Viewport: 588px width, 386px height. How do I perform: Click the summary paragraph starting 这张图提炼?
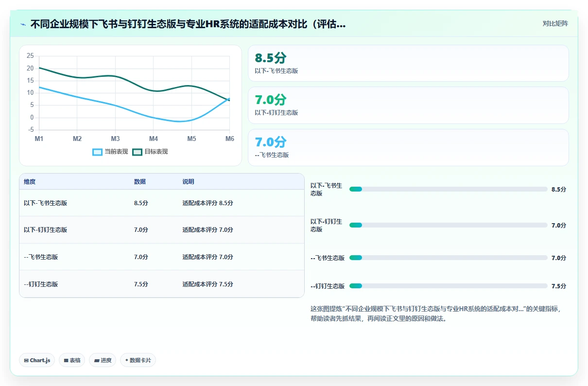pyautogui.click(x=436, y=314)
